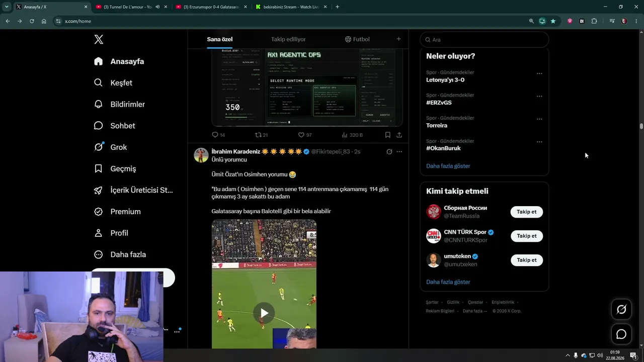Switch to Erzurumspor 0-4 Galatasaray tab
Screen dimensions: 644x362
(211, 7)
